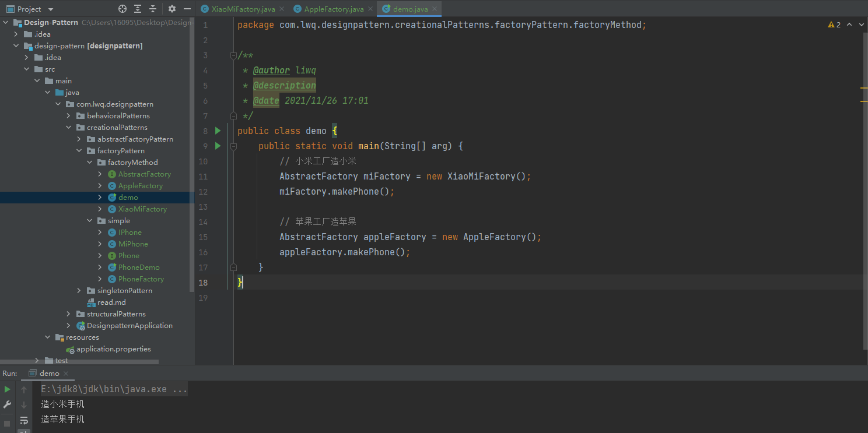Close the demo.java editor tab

433,9
